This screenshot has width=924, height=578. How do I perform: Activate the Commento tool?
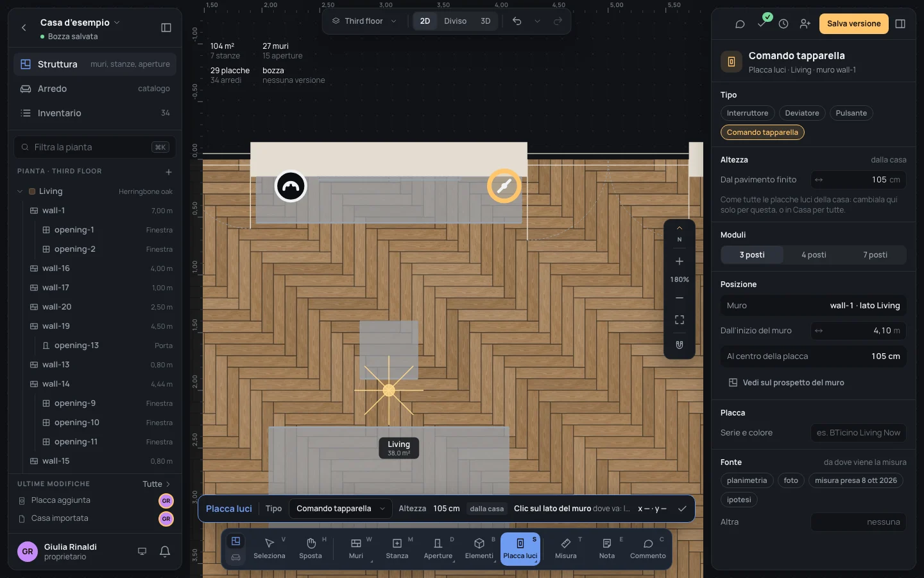point(648,549)
